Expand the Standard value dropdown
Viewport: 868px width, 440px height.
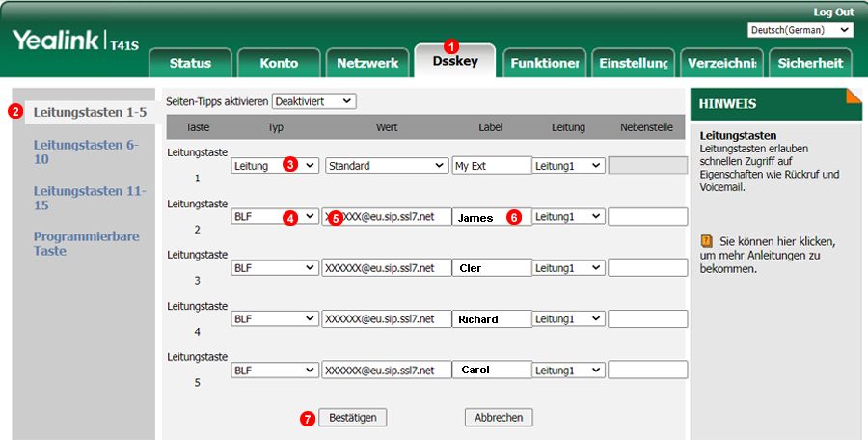pyautogui.click(x=385, y=166)
